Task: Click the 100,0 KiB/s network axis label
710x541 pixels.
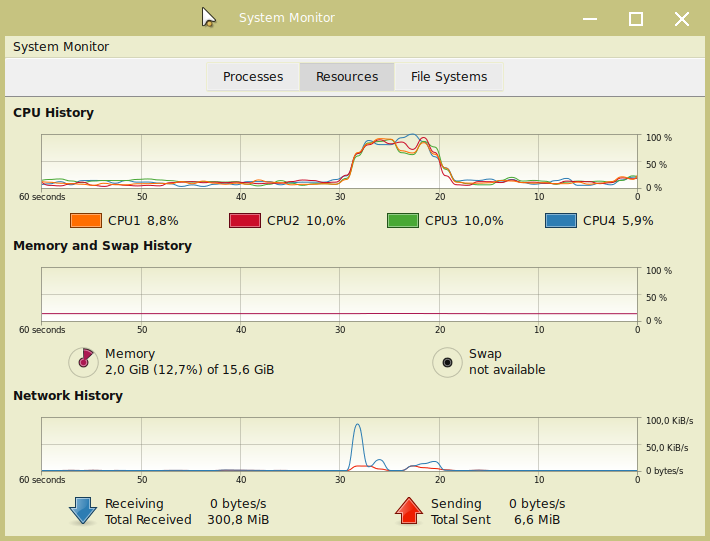Action: [669, 421]
